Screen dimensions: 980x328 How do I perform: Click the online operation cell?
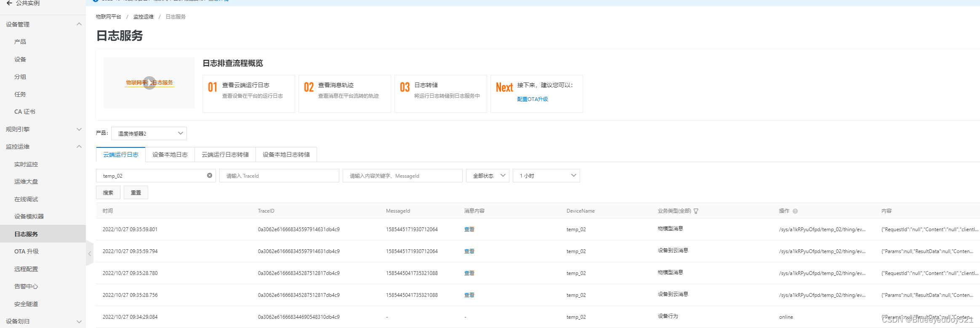tap(786, 317)
